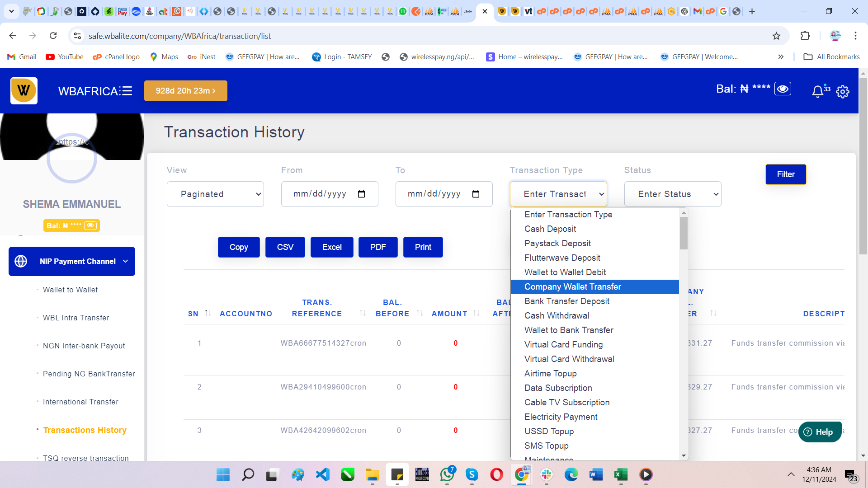
Task: Sort by Amount column arrows
Action: [476, 313]
